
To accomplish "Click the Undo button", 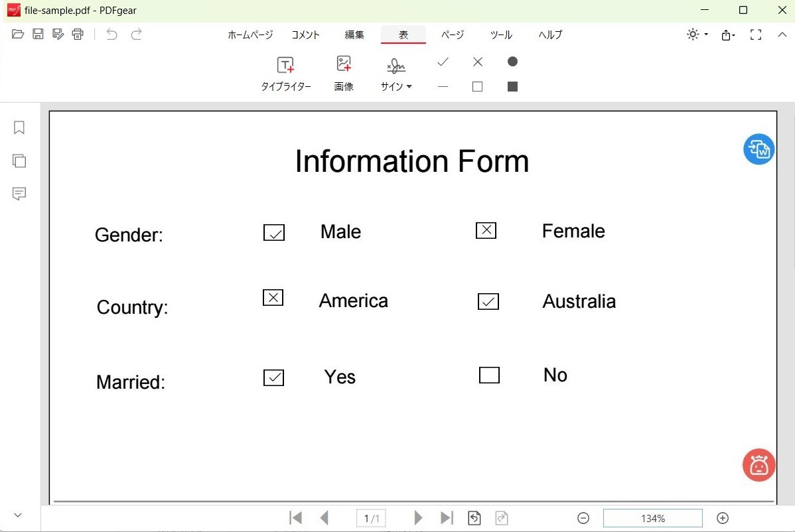I will coord(112,34).
